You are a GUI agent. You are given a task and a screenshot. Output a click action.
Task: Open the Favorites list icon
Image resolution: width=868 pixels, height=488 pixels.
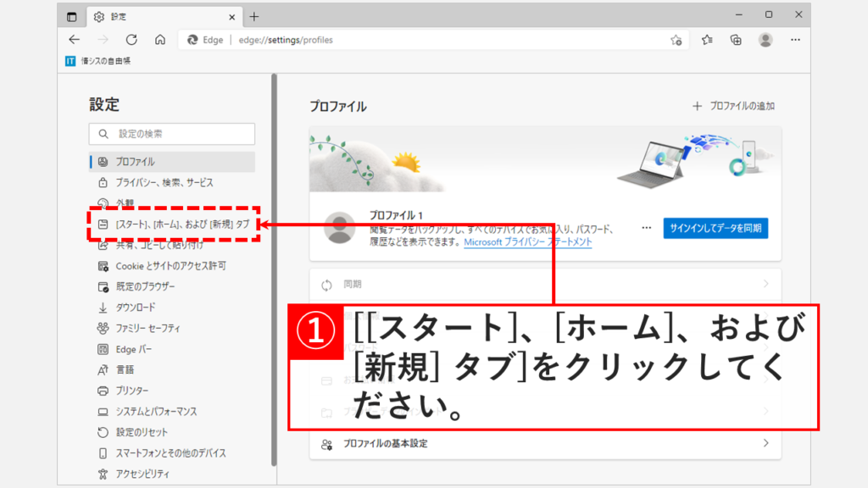pos(708,40)
